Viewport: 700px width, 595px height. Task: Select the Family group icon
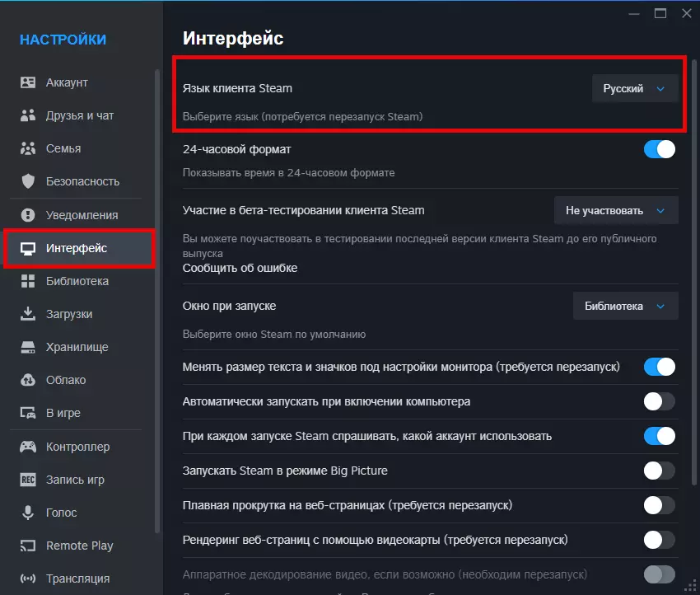28,148
